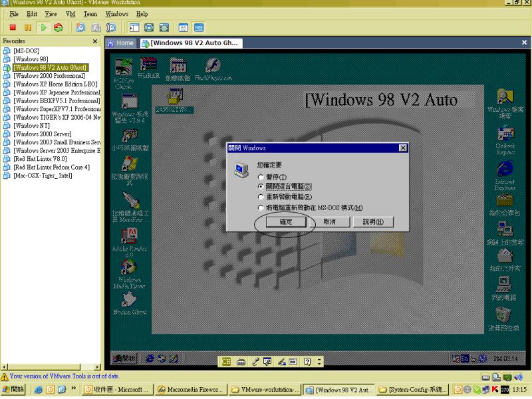
Task: Select [Windows 2000 Server] in Favorites
Action: pos(43,134)
